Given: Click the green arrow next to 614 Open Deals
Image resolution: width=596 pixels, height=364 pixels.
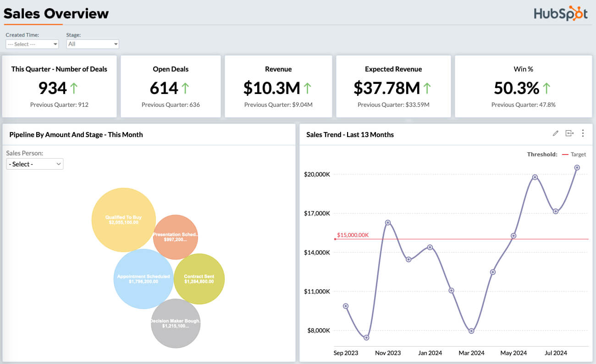Looking at the screenshot, I should (x=186, y=88).
